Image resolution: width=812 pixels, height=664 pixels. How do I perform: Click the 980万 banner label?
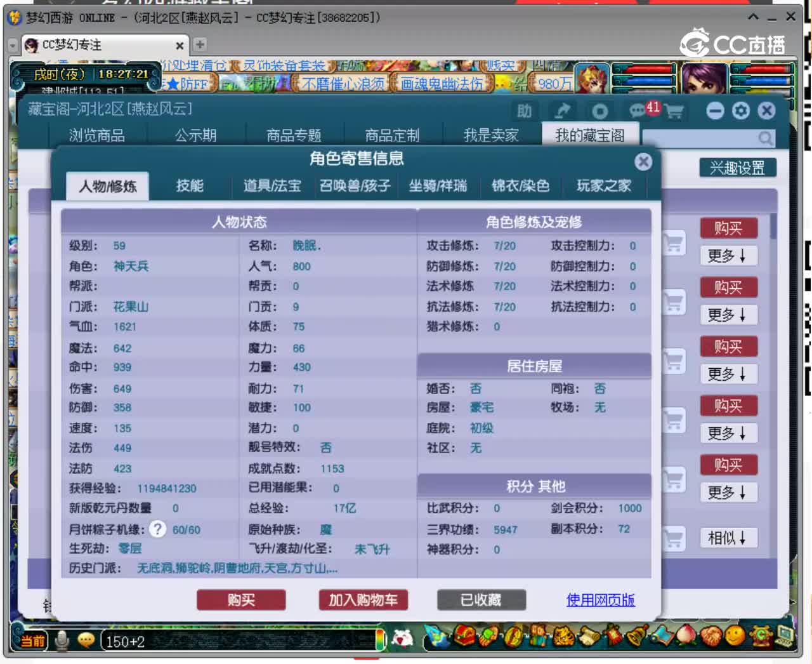click(554, 84)
